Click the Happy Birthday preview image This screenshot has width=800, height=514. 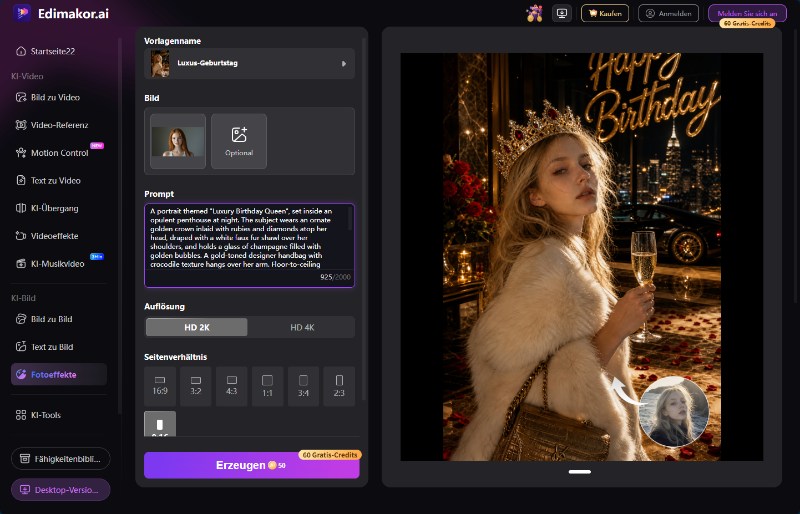click(x=582, y=257)
